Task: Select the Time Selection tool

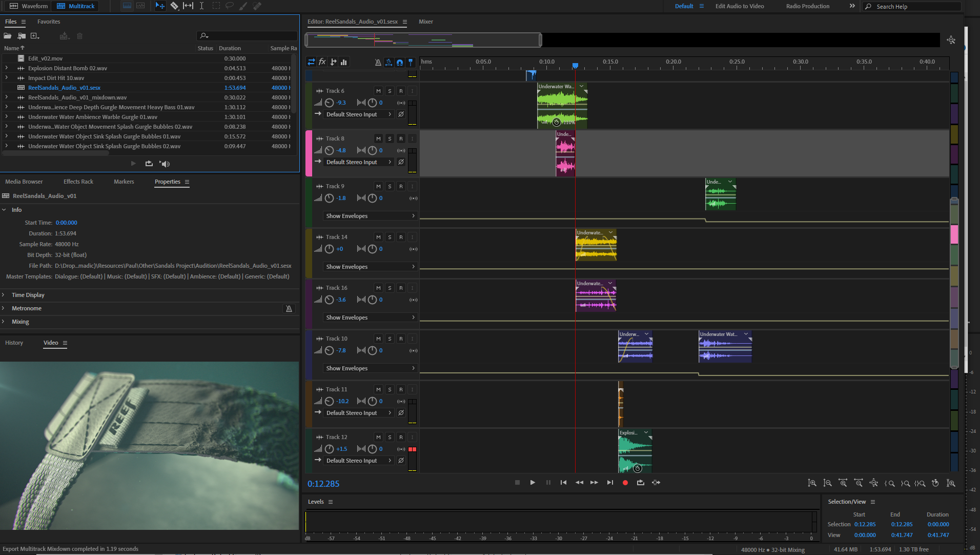Action: pos(201,6)
